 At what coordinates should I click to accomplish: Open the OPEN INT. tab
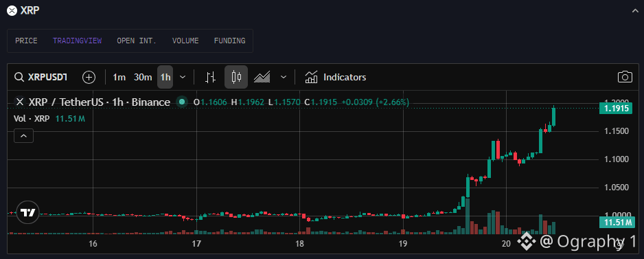(137, 41)
